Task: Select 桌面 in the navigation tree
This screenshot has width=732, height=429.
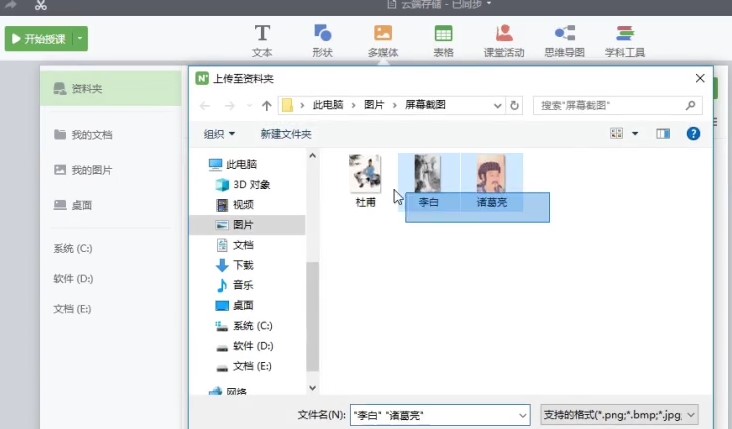Action: 235,305
